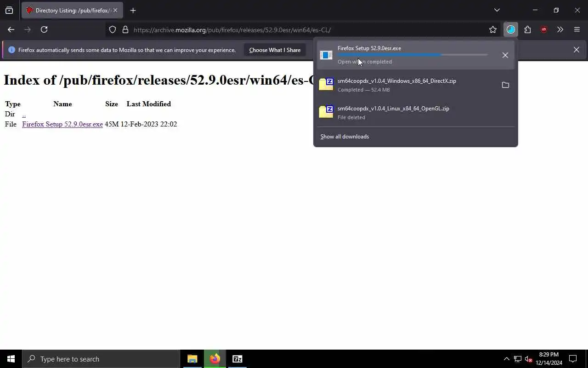Image resolution: width=588 pixels, height=368 pixels.
Task: Click Choose What I Share button
Action: click(x=275, y=50)
